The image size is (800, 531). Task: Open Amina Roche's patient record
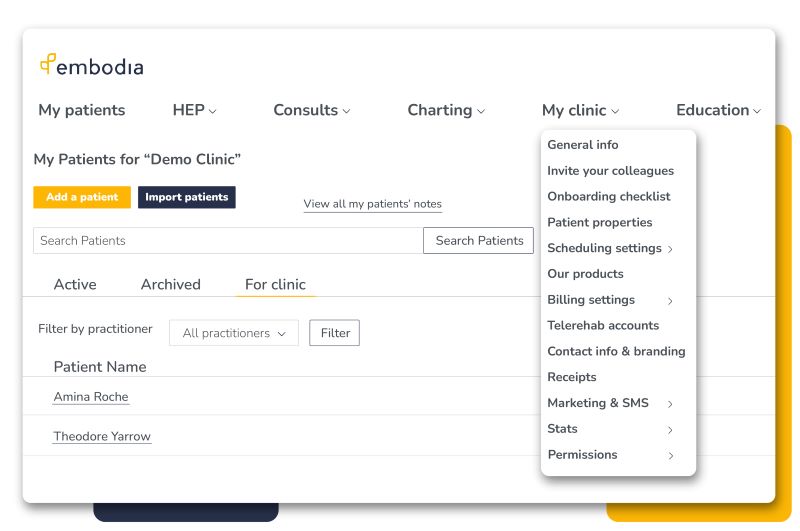pos(91,397)
